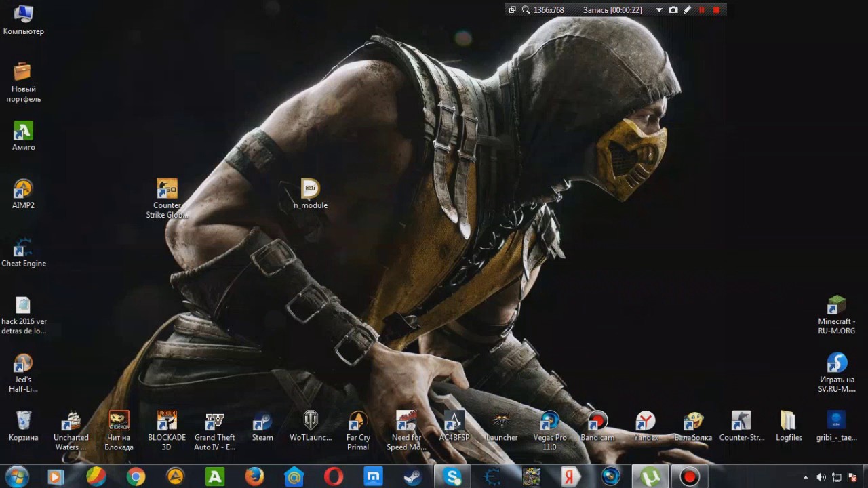Click the magnifier icon beside 1366x768
The height and width of the screenshot is (488, 868).
pyautogui.click(x=526, y=10)
